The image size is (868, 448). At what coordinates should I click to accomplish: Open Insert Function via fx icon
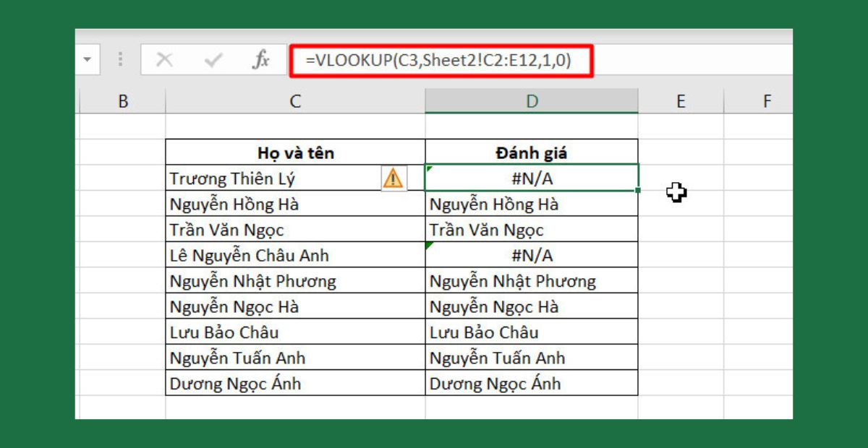260,60
